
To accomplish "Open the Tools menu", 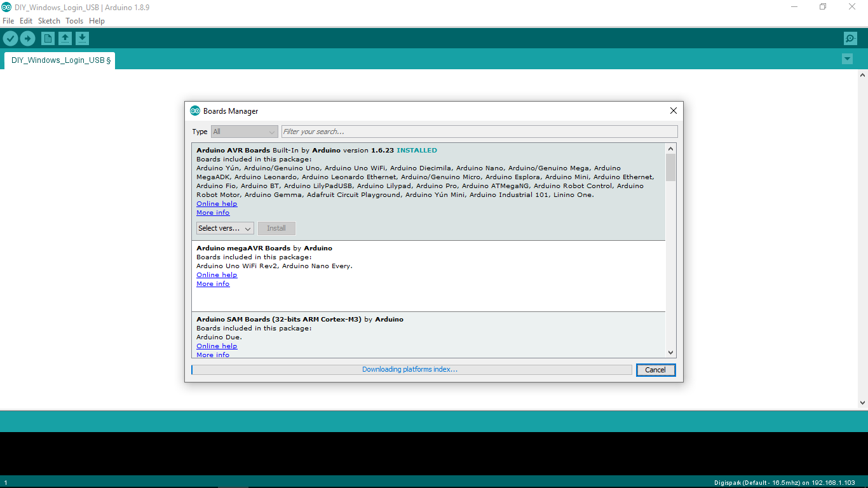I will (74, 21).
